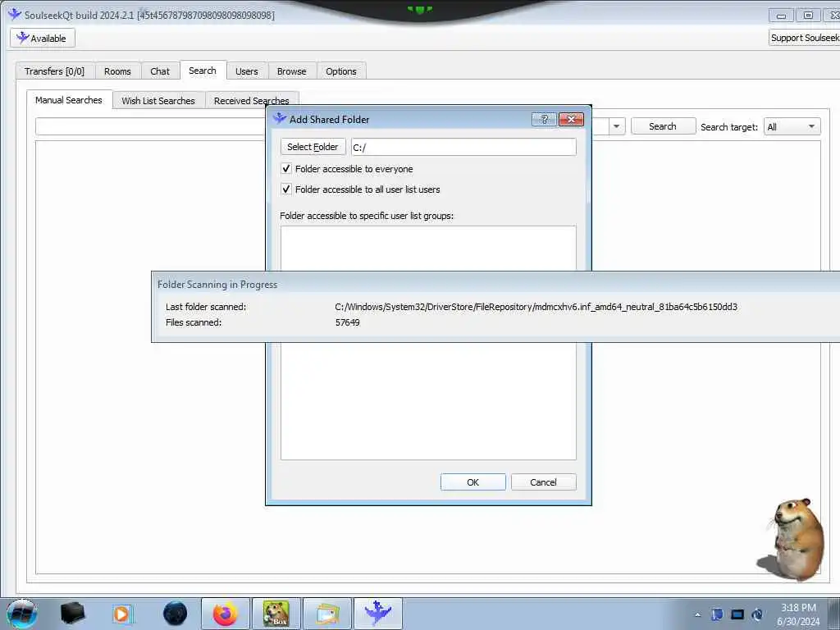
Task: Cancel the Add Shared Folder dialog
Action: click(x=543, y=482)
